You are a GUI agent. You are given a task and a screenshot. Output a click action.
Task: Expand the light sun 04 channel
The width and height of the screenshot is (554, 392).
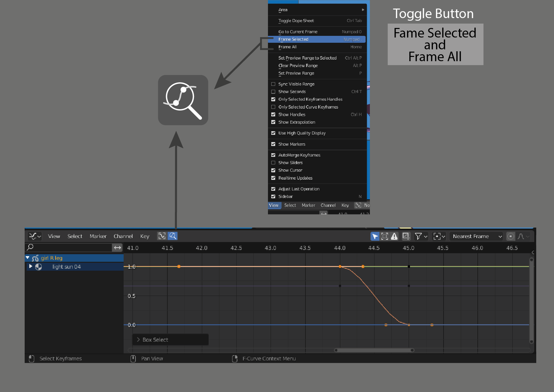[31, 266]
